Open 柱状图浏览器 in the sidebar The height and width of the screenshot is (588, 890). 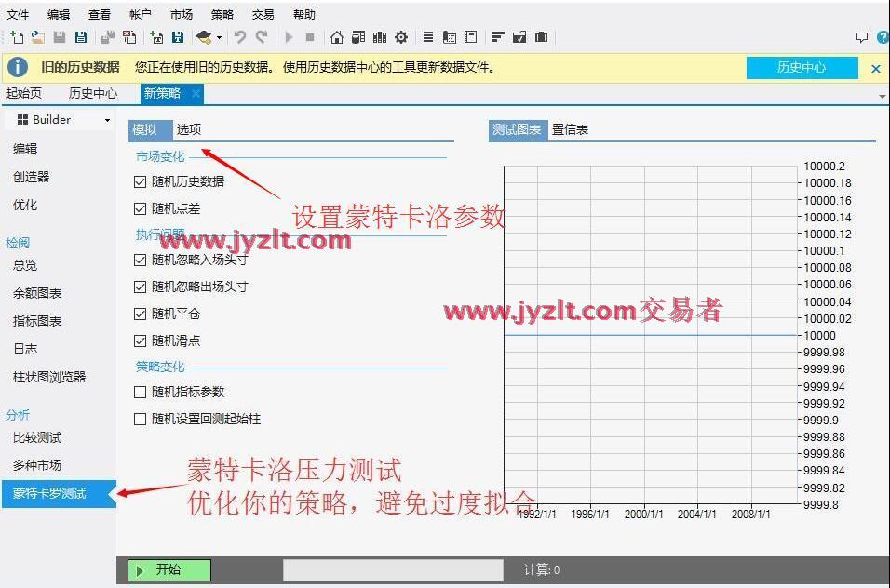tap(48, 377)
